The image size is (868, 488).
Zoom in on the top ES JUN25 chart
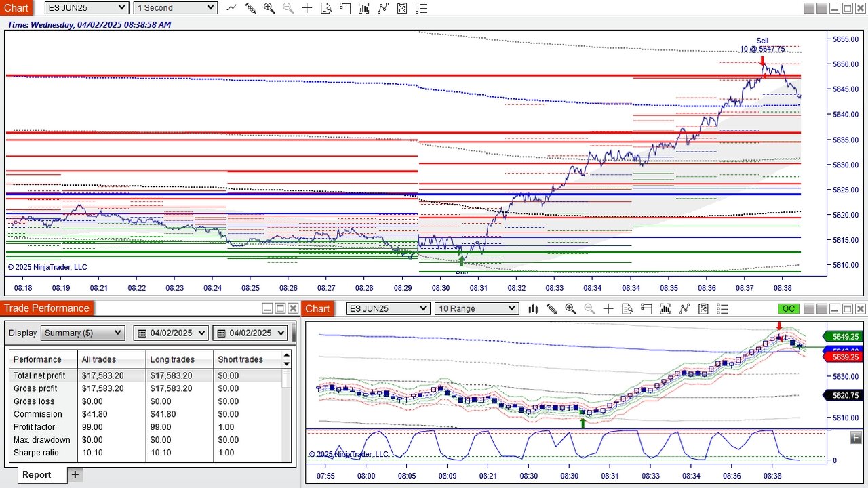pos(269,8)
